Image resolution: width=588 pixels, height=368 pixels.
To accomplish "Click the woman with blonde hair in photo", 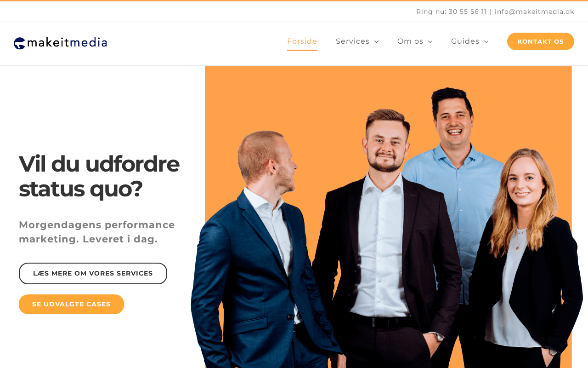I will point(526,258).
